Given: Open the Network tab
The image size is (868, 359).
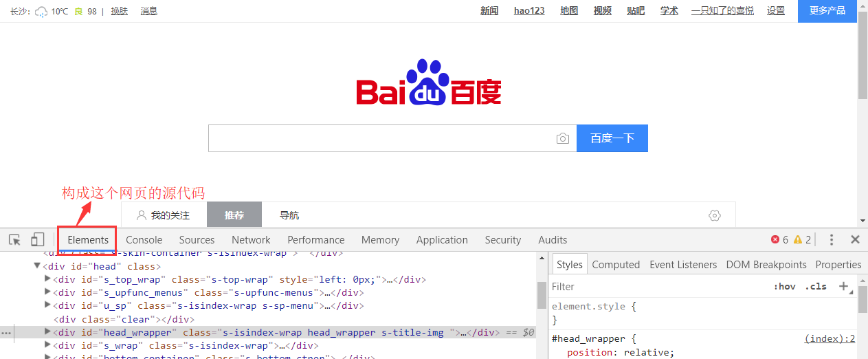Looking at the screenshot, I should [x=251, y=240].
